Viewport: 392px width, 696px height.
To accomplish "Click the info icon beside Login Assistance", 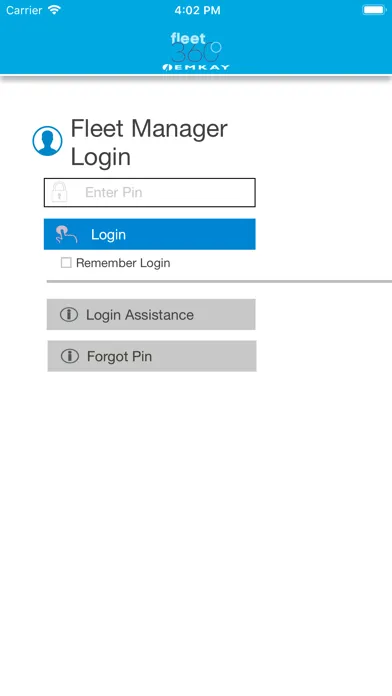I will pos(69,314).
